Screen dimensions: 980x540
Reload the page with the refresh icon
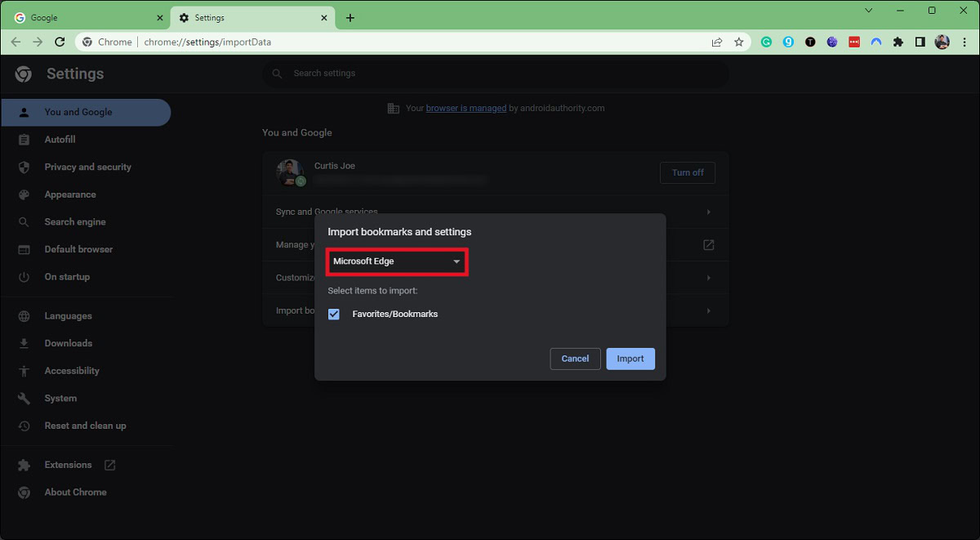pyautogui.click(x=60, y=42)
